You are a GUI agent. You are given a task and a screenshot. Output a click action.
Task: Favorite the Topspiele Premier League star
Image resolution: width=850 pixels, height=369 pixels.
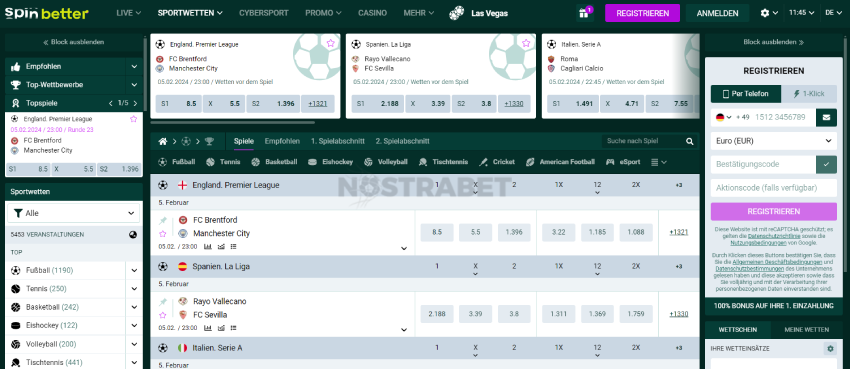click(133, 119)
